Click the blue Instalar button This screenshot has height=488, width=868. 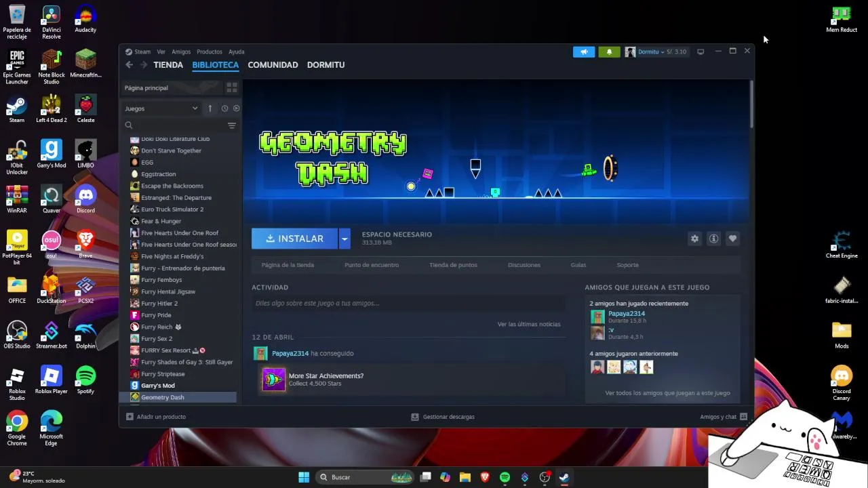point(294,239)
